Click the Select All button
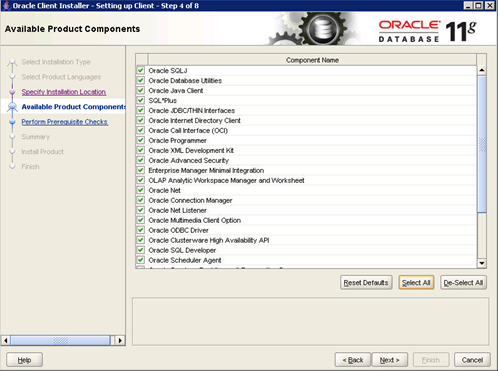 tap(416, 283)
